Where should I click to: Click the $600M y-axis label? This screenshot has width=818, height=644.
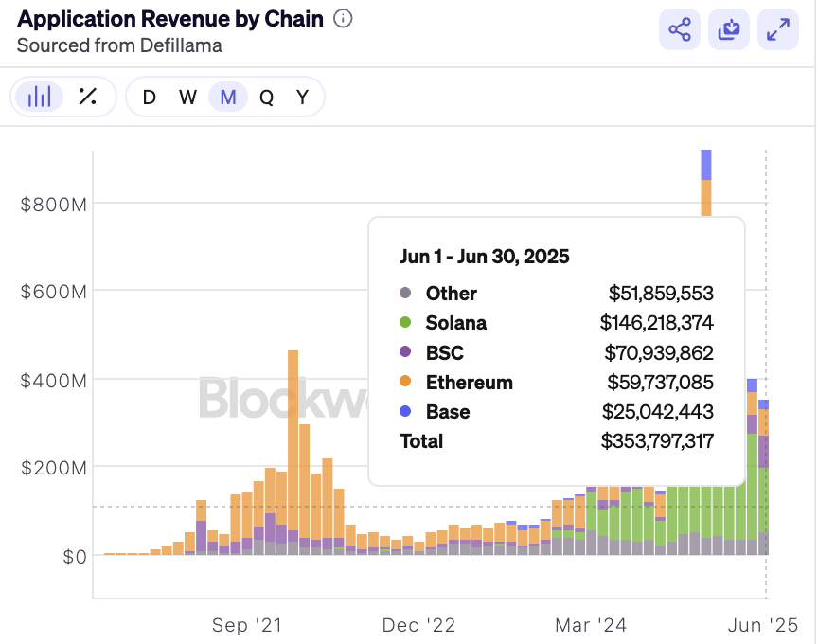click(54, 292)
